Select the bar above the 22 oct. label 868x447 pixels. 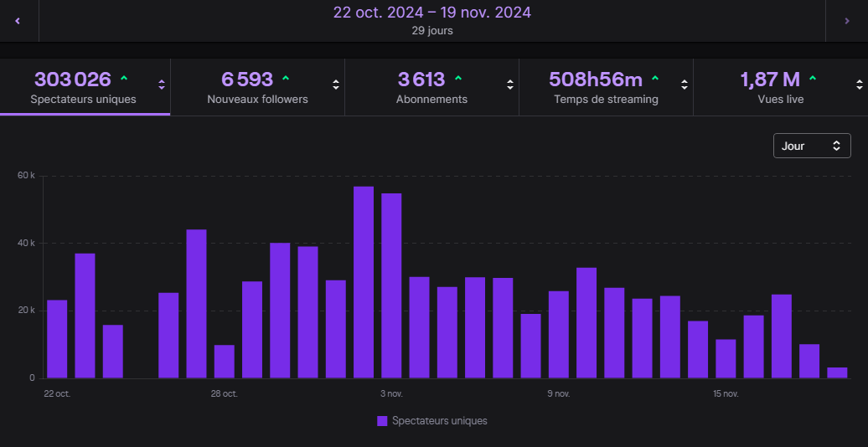click(x=57, y=339)
